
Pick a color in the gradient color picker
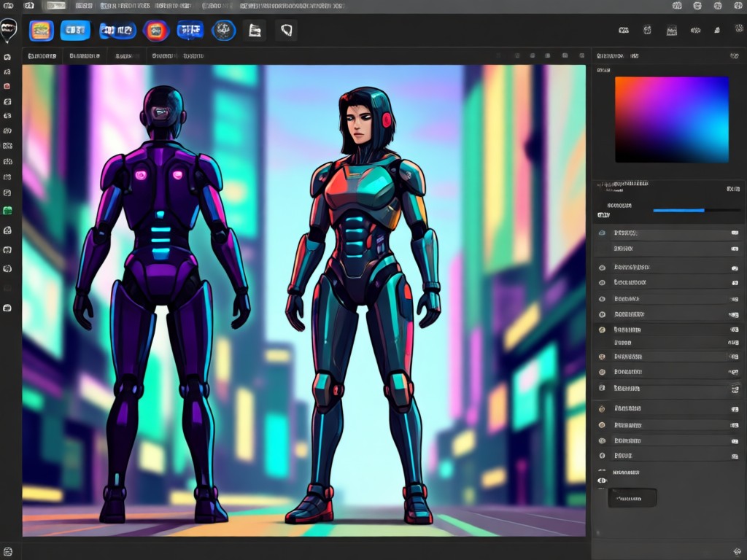point(672,120)
